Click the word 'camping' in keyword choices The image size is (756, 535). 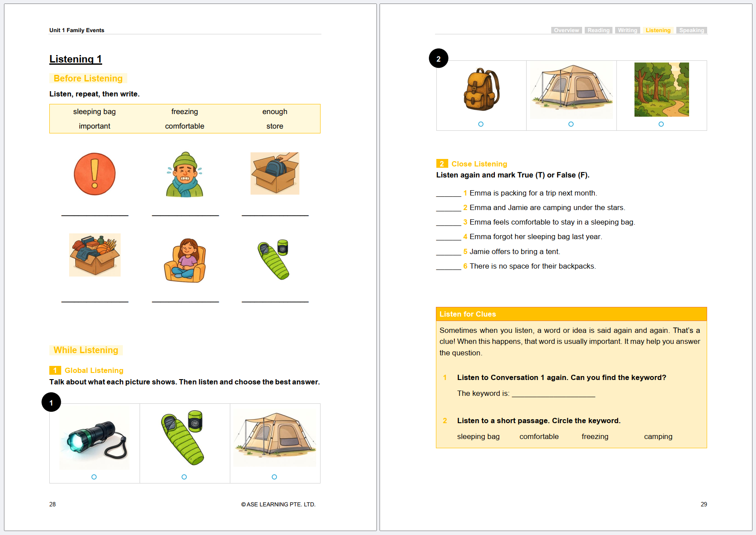658,436
